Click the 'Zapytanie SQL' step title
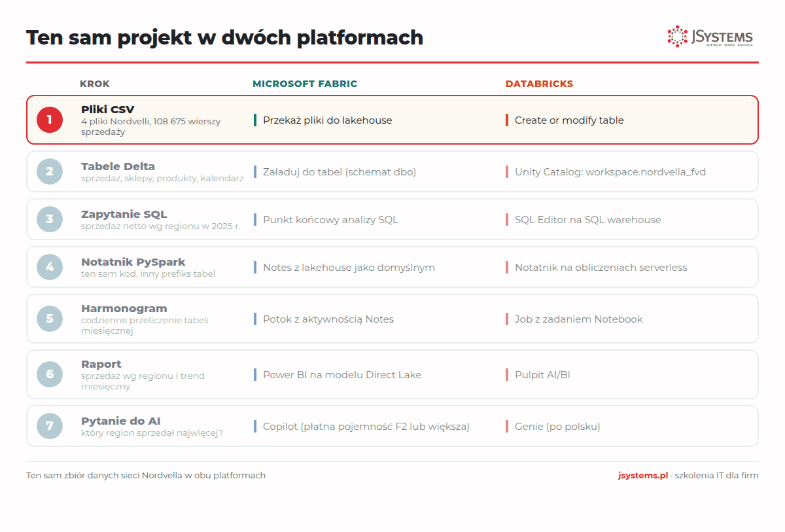This screenshot has height=532, width=785. pyautogui.click(x=124, y=214)
